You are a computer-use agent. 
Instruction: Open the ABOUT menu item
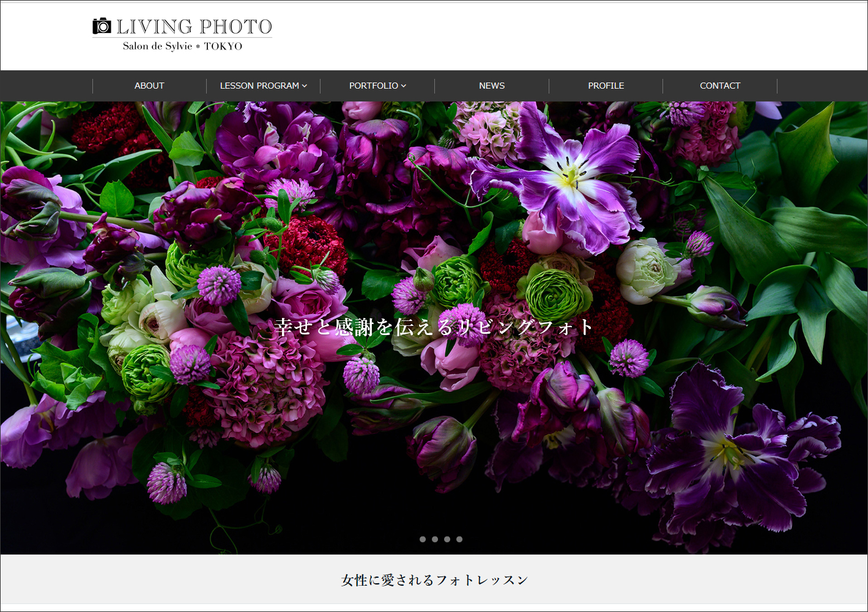point(149,86)
